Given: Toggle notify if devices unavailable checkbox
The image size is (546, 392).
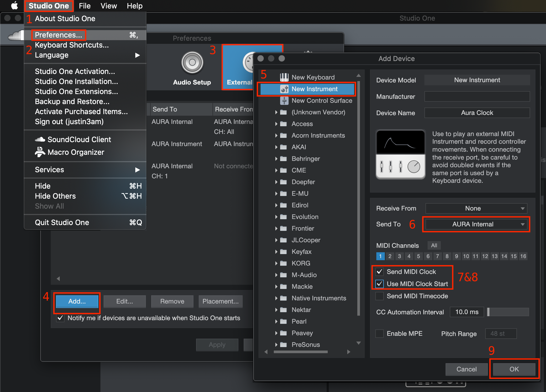Looking at the screenshot, I should (60, 318).
